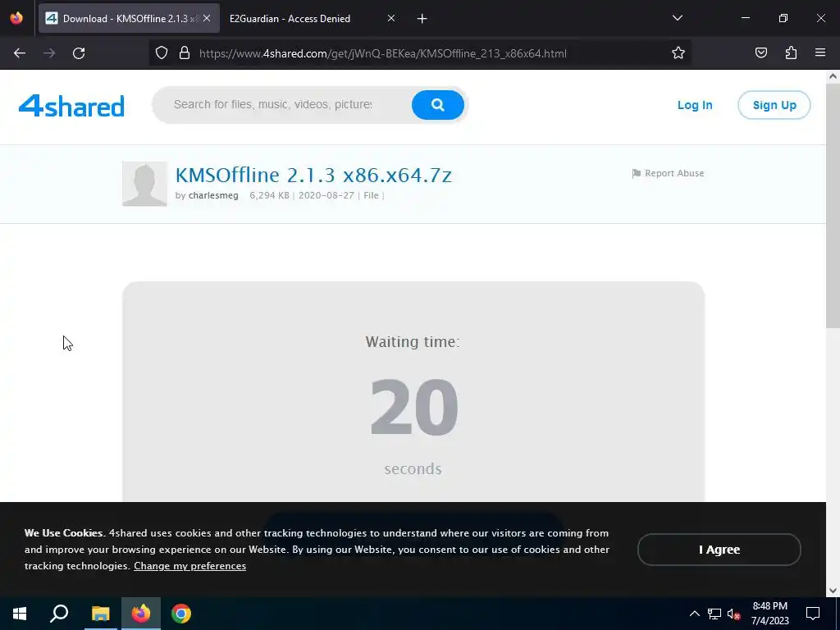840x630 pixels.
Task: Click the scrollbar up arrow
Action: tap(833, 76)
